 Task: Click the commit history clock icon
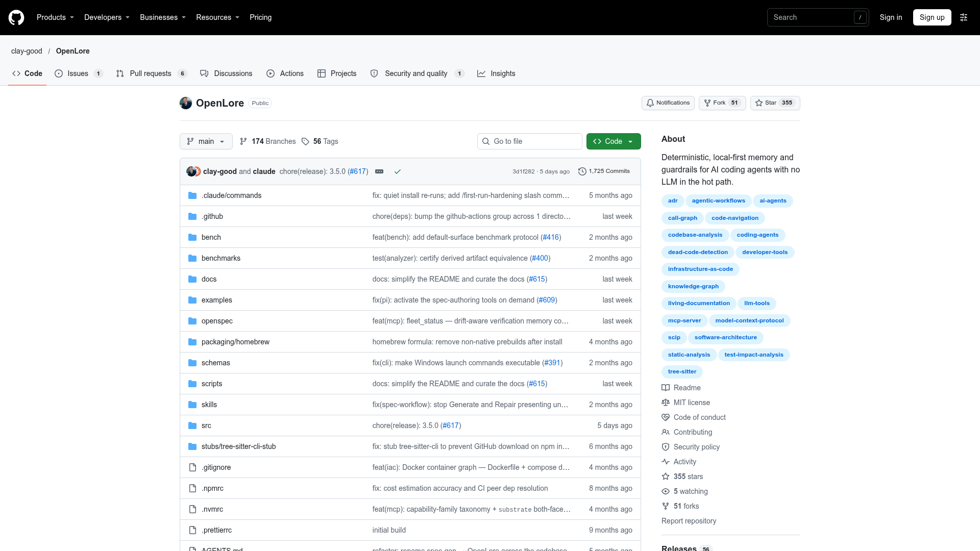582,171
